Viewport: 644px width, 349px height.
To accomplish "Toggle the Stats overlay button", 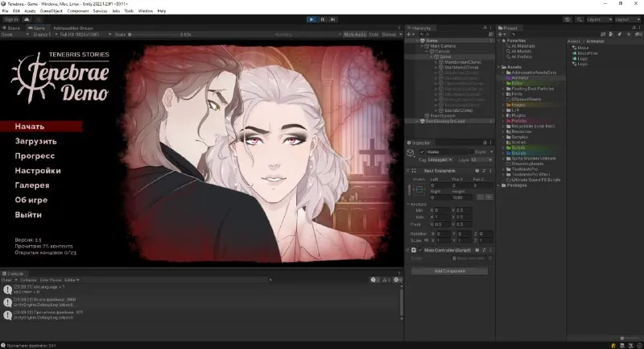I will 374,35.
